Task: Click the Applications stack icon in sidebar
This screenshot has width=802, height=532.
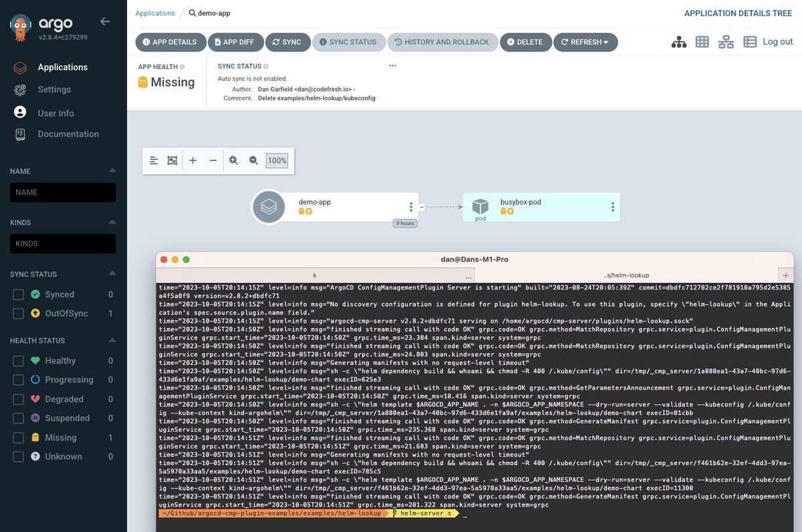Action: [x=20, y=68]
